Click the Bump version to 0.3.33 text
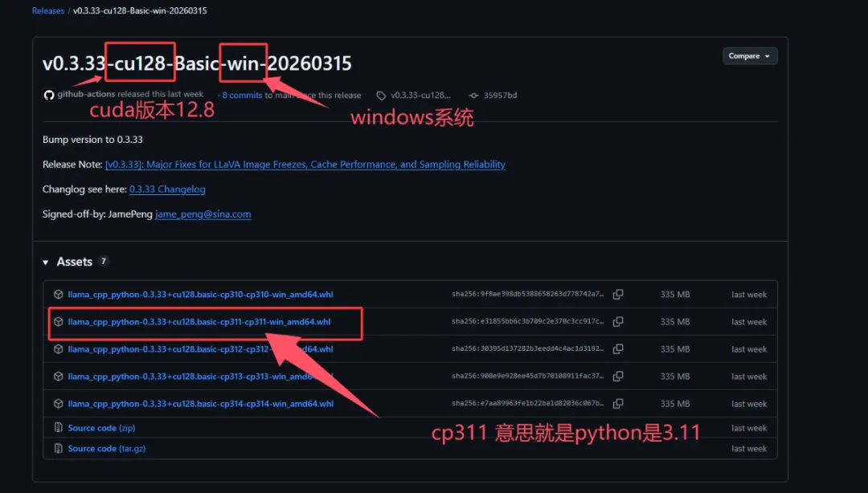The image size is (868, 493). [92, 140]
